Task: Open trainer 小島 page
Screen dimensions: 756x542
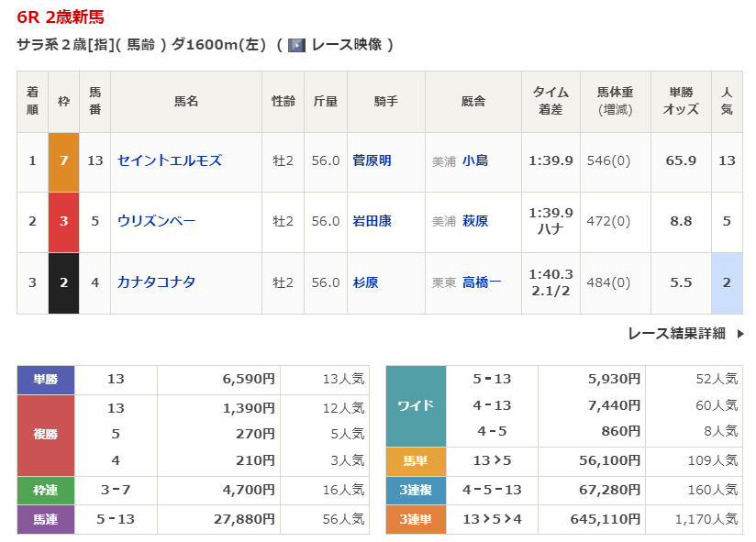Action: pyautogui.click(x=475, y=160)
